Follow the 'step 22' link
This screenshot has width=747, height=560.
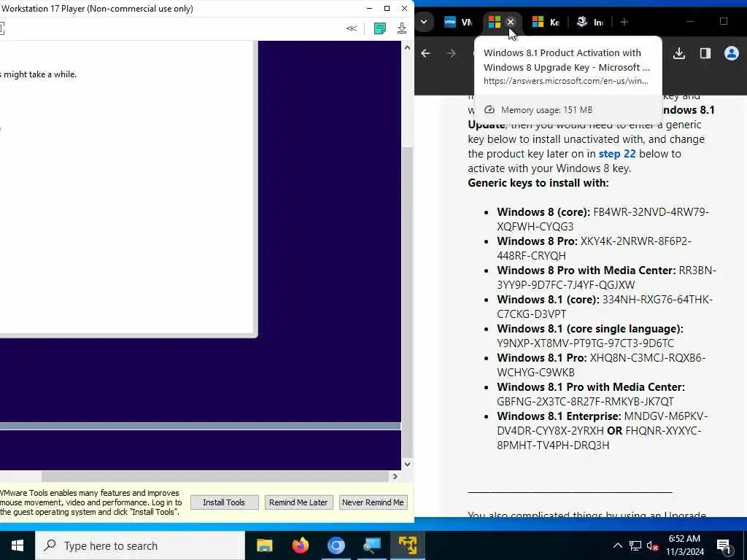point(617,154)
